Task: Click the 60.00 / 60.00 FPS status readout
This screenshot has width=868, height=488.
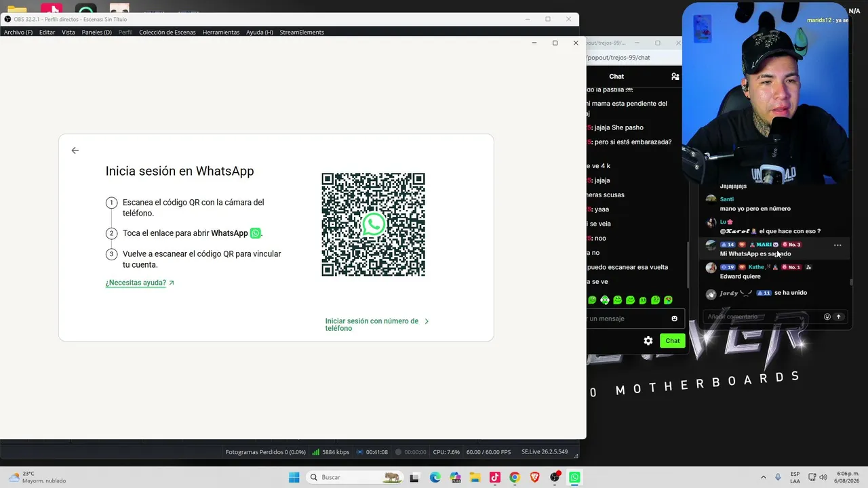Action: [488, 452]
